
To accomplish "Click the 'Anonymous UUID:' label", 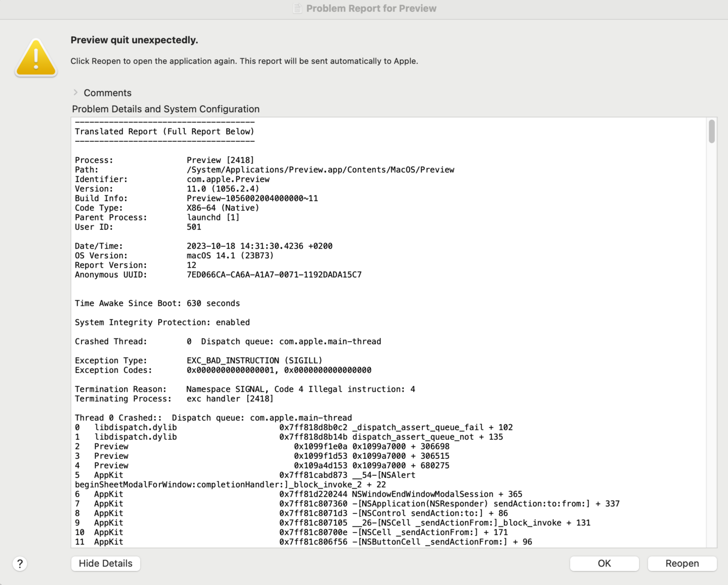I will click(x=111, y=275).
